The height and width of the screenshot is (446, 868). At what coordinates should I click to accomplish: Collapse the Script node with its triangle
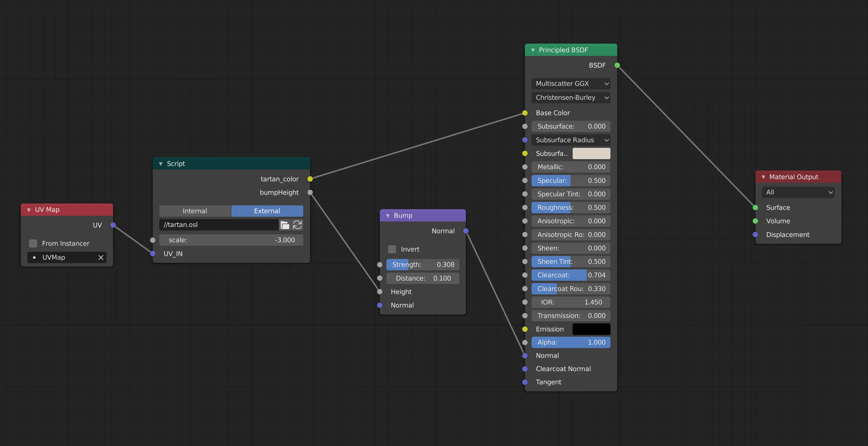point(161,164)
